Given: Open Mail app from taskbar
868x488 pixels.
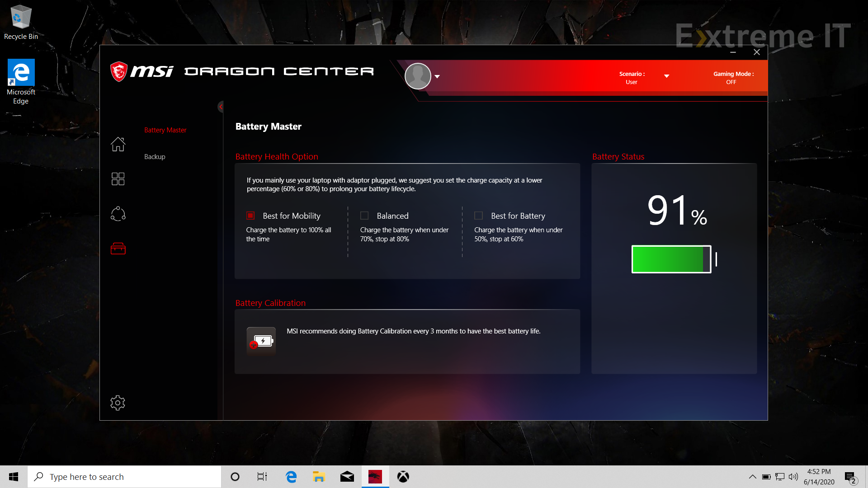Looking at the screenshot, I should 347,477.
